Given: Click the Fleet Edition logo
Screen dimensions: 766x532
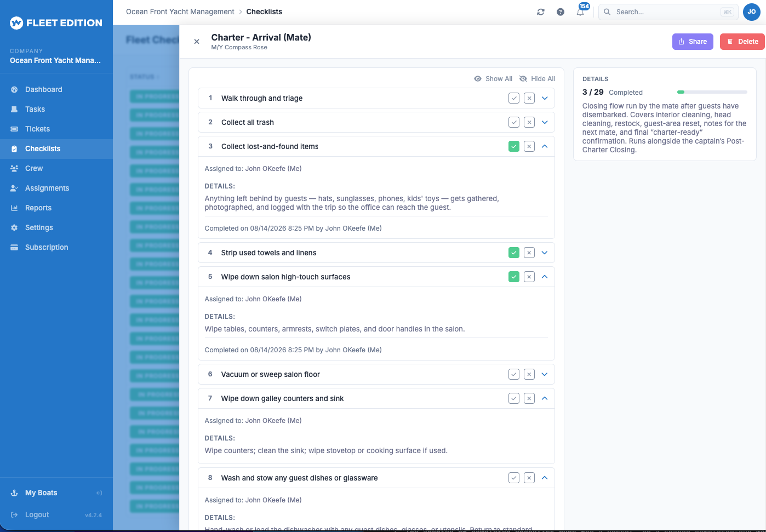Looking at the screenshot, I should pyautogui.click(x=56, y=23).
